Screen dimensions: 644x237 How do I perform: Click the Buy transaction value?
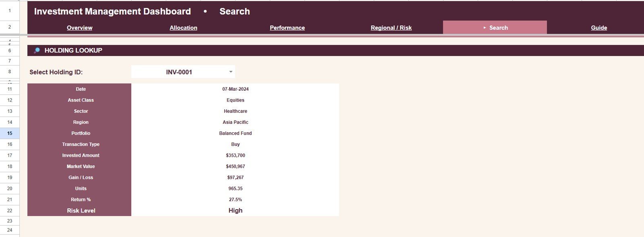pos(235,144)
